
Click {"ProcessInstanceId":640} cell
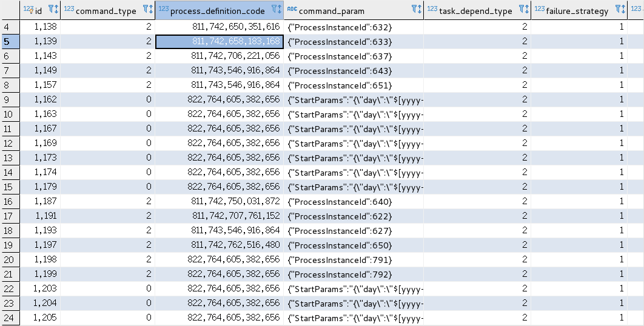point(354,202)
